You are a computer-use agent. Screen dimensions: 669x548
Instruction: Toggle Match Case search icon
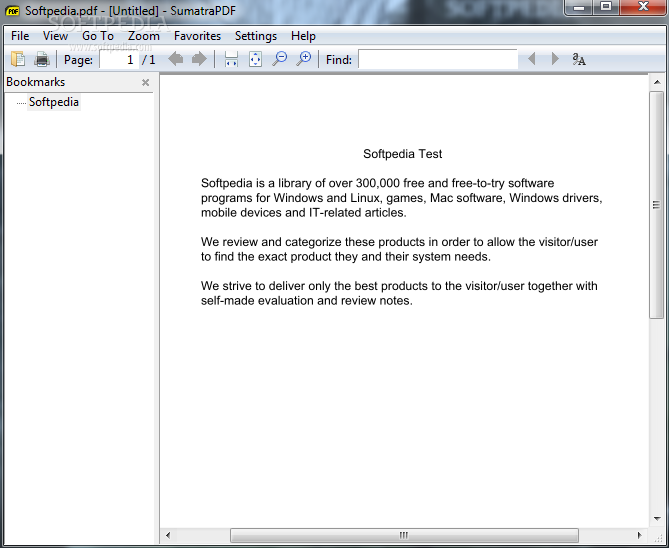pos(579,59)
